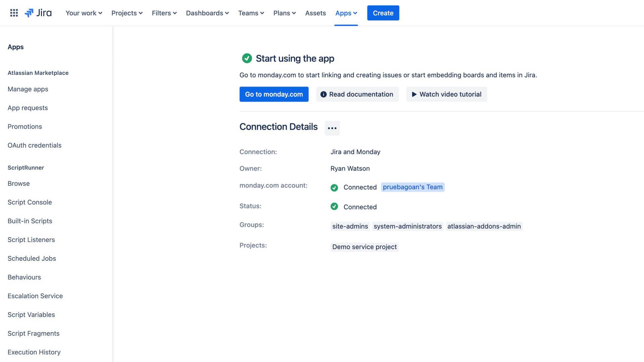Click the ScriptRunner section heading
This screenshot has height=362, width=644.
(26, 168)
